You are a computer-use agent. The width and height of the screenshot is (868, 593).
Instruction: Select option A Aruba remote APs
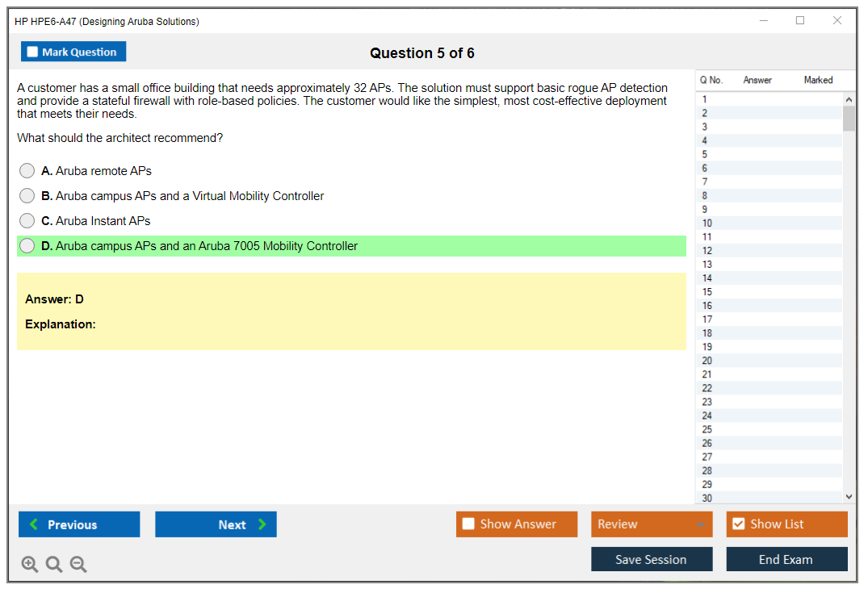27,171
